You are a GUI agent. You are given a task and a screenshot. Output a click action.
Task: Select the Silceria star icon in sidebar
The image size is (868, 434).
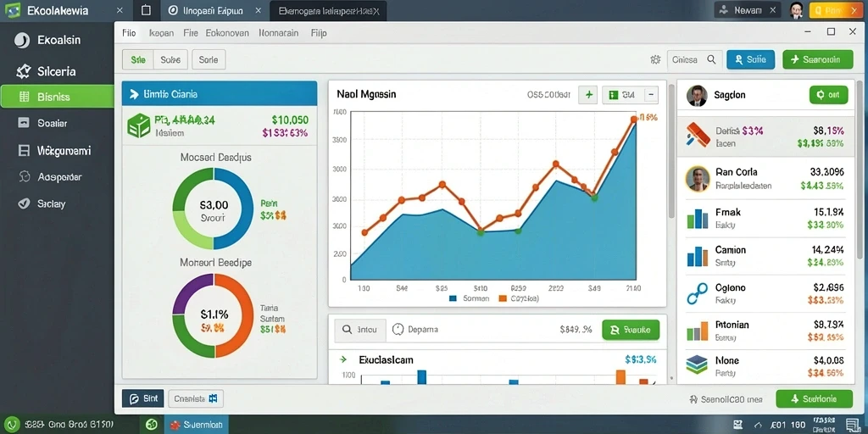(x=24, y=71)
